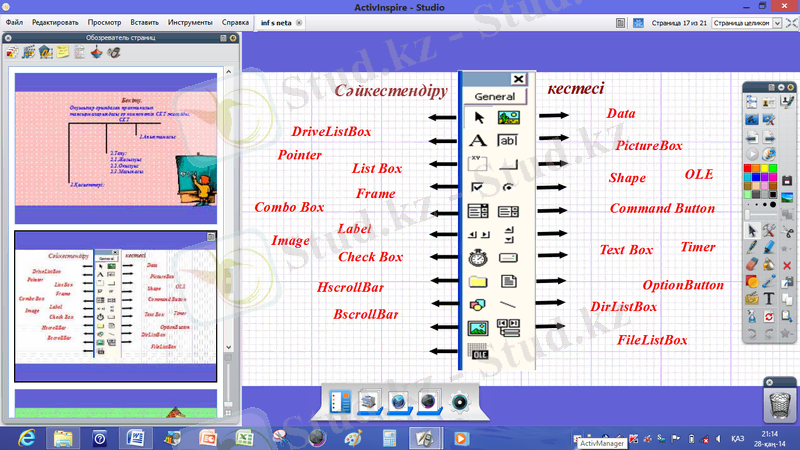Click the CheckBox control icon in the General toolbox
Image resolution: width=800 pixels, height=450 pixels.
pyautogui.click(x=477, y=187)
